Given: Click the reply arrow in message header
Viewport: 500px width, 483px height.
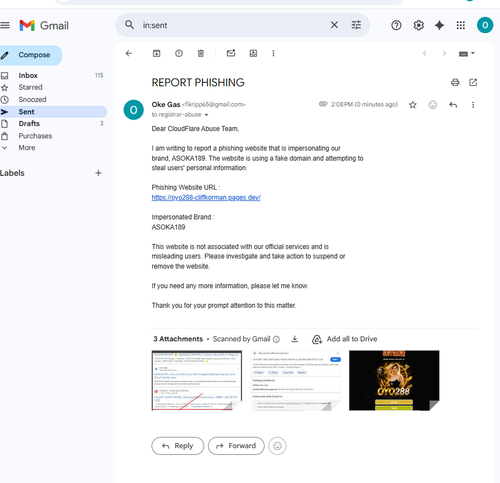Looking at the screenshot, I should 453,105.
